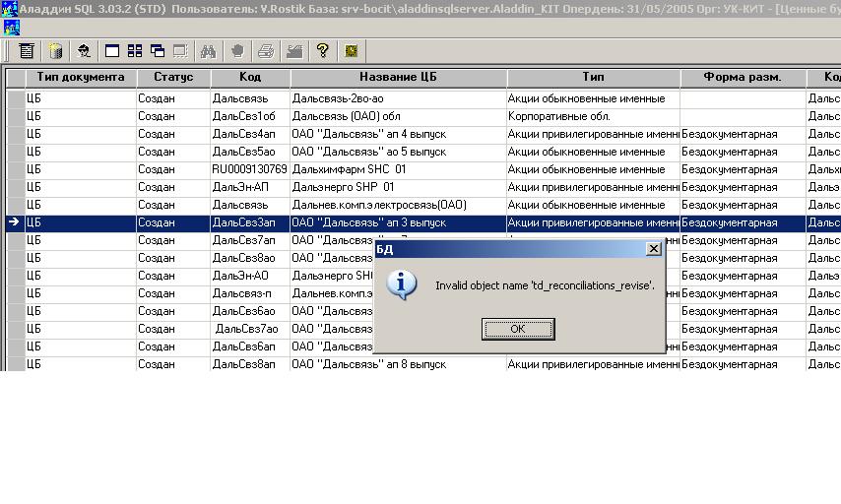Click code cell 'ДальСвз6ао'

pyautogui.click(x=250, y=311)
